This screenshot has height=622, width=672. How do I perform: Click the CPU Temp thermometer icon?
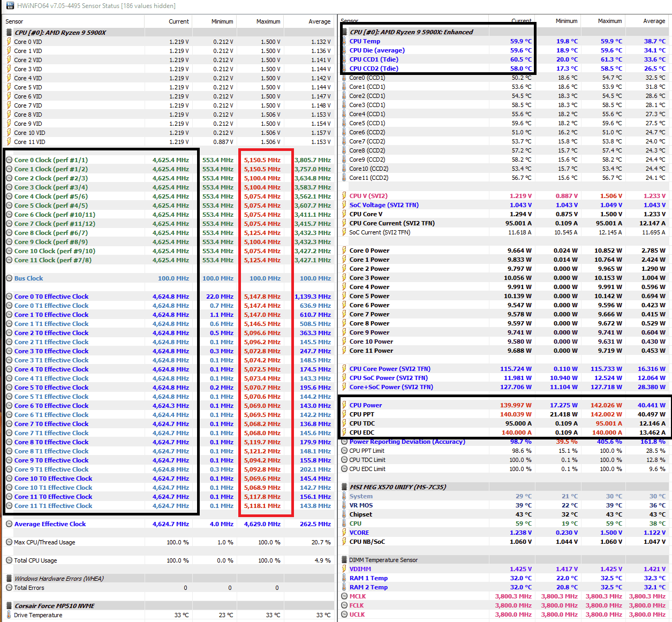click(344, 41)
